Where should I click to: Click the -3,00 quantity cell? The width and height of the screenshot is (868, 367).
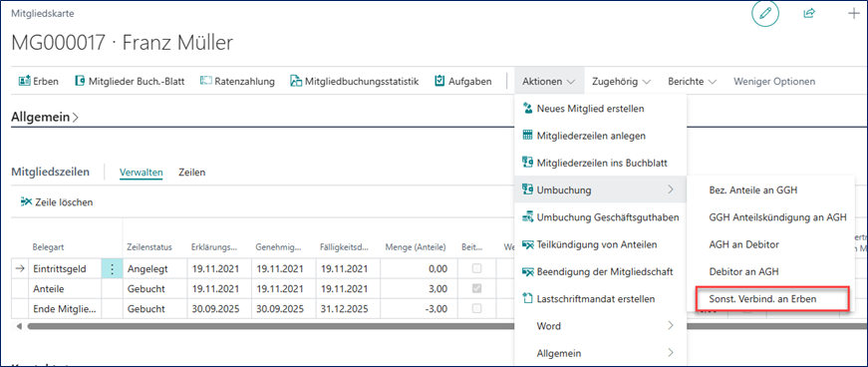(418, 309)
